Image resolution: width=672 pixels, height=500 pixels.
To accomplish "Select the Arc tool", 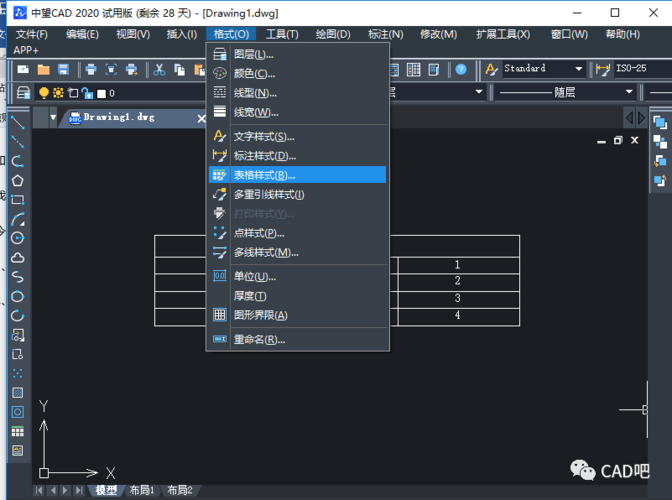I will point(18,219).
